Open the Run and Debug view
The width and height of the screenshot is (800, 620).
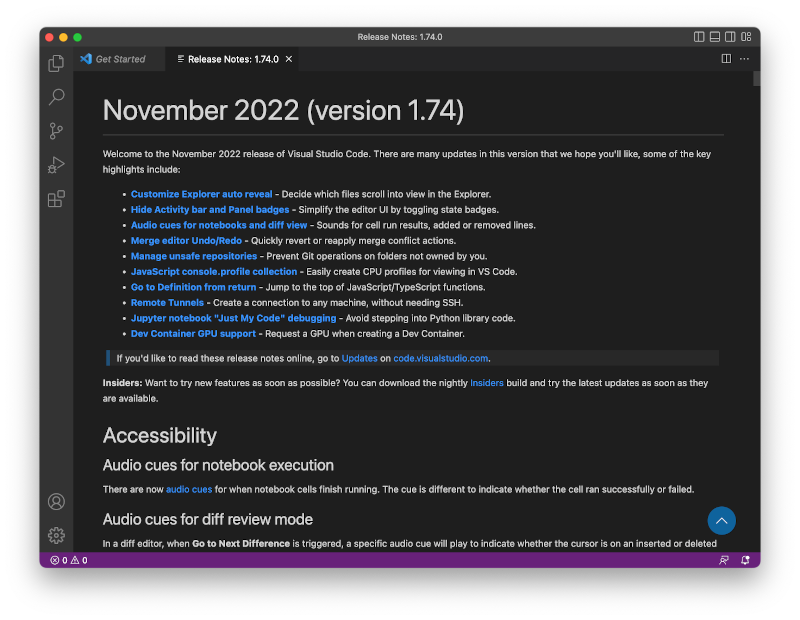[56, 165]
